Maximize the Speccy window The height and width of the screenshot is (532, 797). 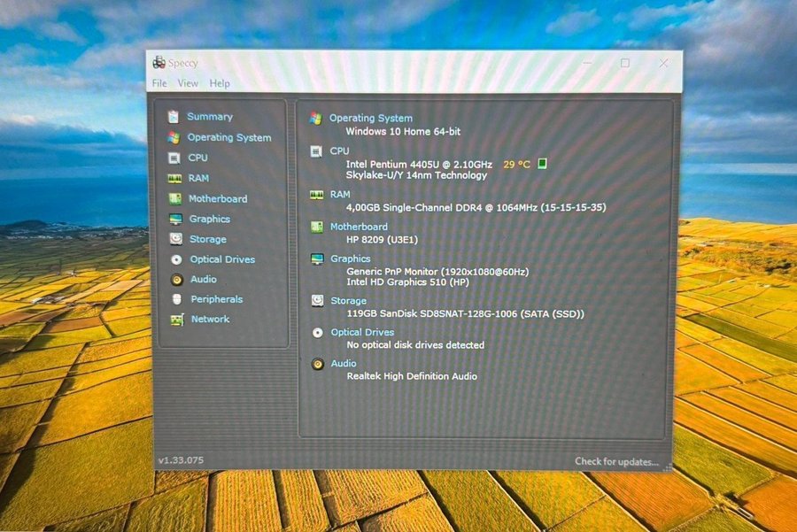tap(625, 63)
